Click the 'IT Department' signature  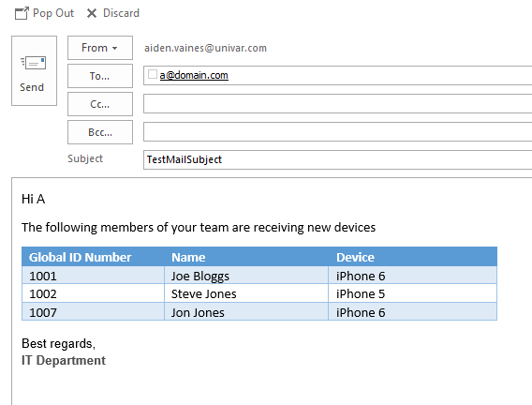(x=64, y=361)
